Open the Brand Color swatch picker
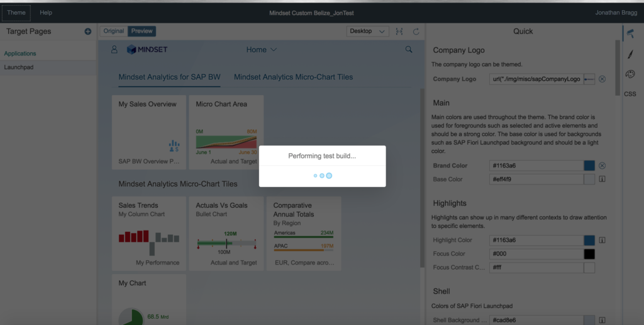Screen dimensions: 644x325 (x=589, y=166)
